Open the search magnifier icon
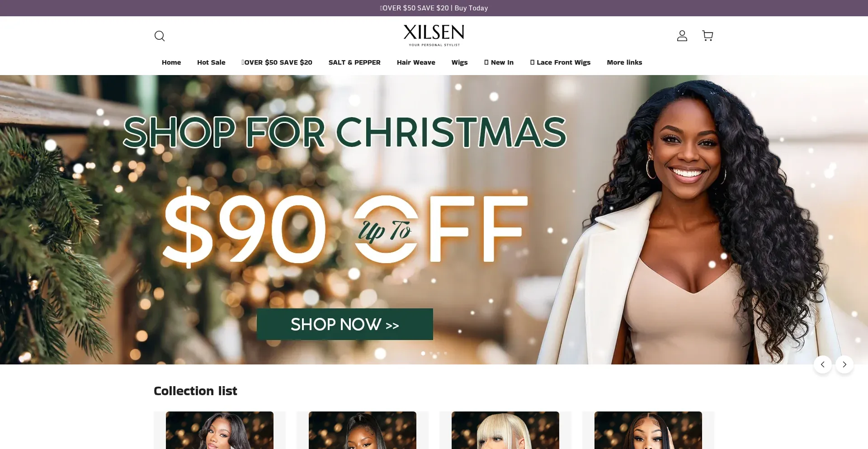This screenshot has height=449, width=868. click(x=160, y=36)
